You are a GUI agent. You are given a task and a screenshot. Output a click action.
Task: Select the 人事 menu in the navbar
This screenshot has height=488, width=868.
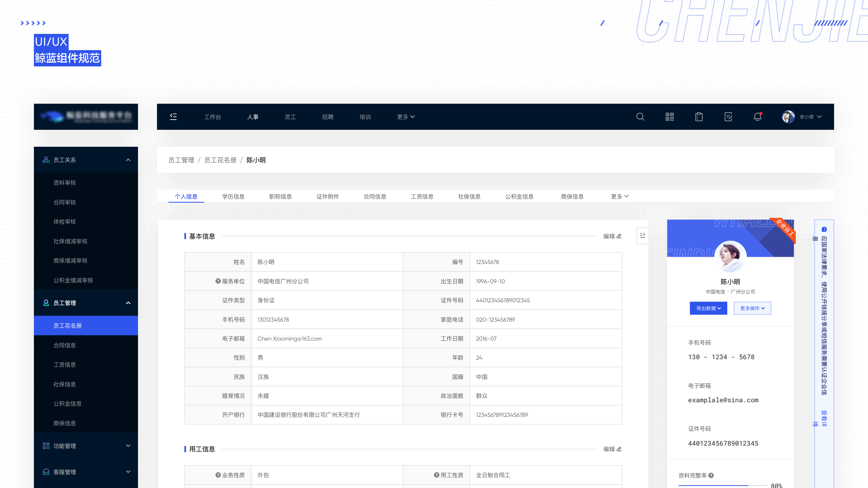pos(253,117)
